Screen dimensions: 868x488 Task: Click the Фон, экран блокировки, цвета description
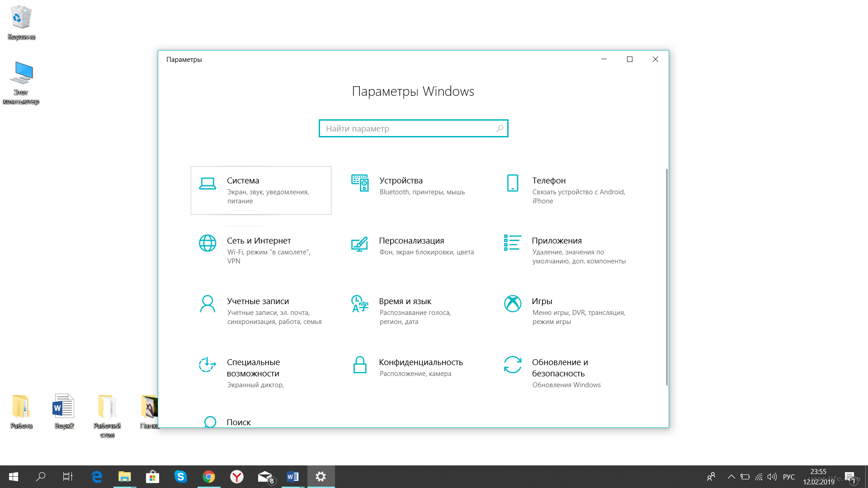[427, 252]
